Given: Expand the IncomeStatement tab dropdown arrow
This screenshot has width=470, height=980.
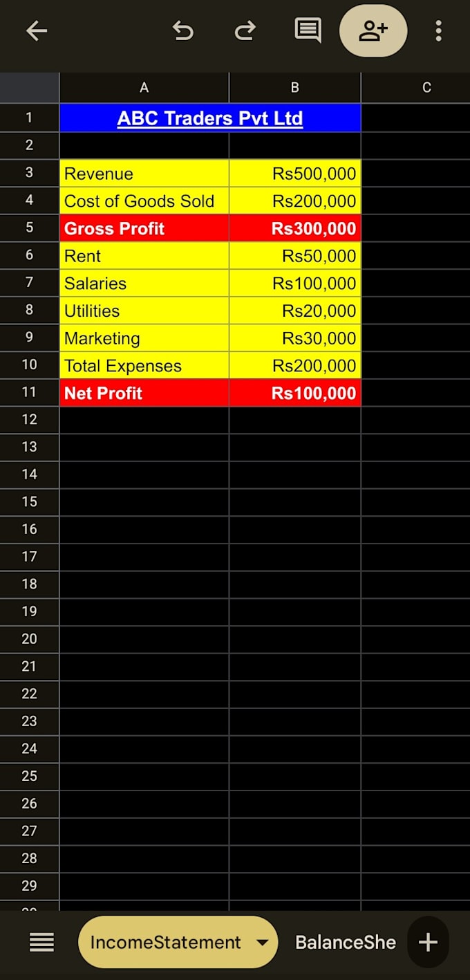Looking at the screenshot, I should pyautogui.click(x=262, y=942).
